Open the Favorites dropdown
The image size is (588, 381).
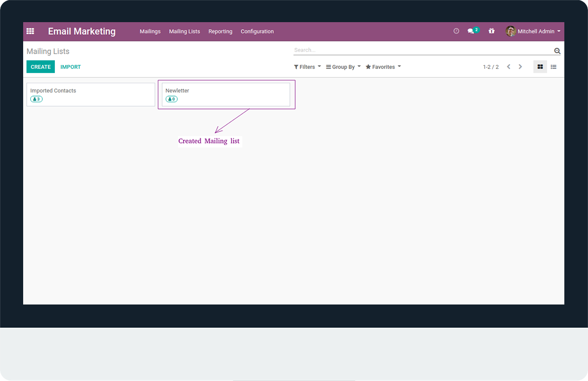(x=383, y=67)
